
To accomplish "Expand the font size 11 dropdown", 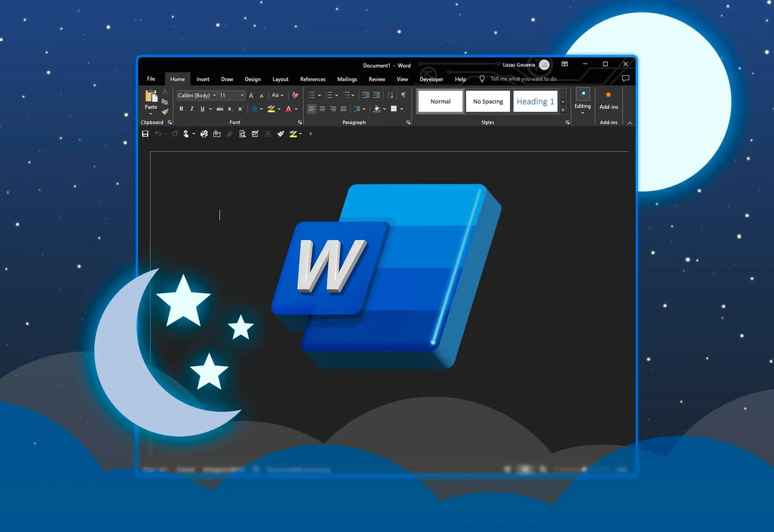I will [242, 95].
